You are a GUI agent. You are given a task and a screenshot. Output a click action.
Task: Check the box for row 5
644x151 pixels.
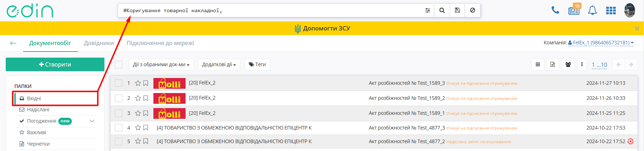pyautogui.click(x=119, y=141)
